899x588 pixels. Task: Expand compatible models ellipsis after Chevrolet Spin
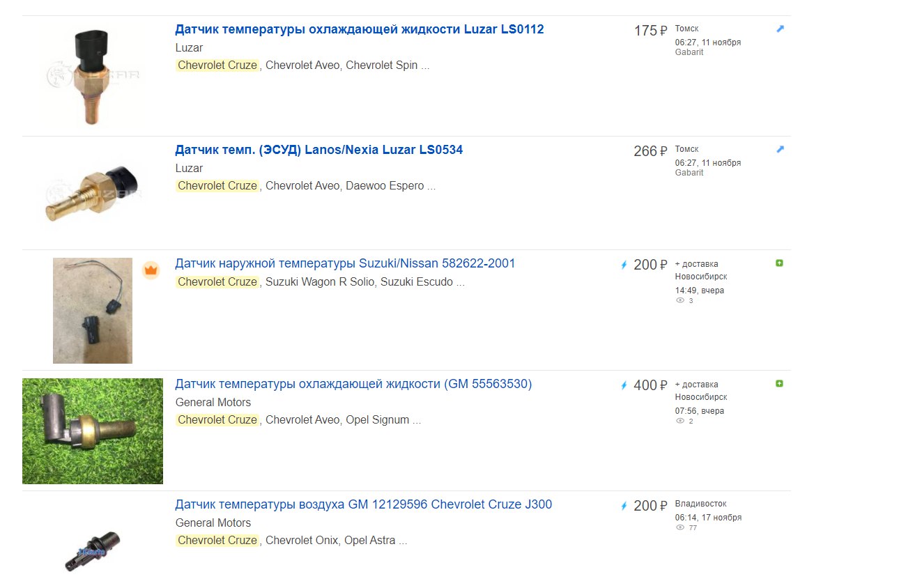coord(425,66)
